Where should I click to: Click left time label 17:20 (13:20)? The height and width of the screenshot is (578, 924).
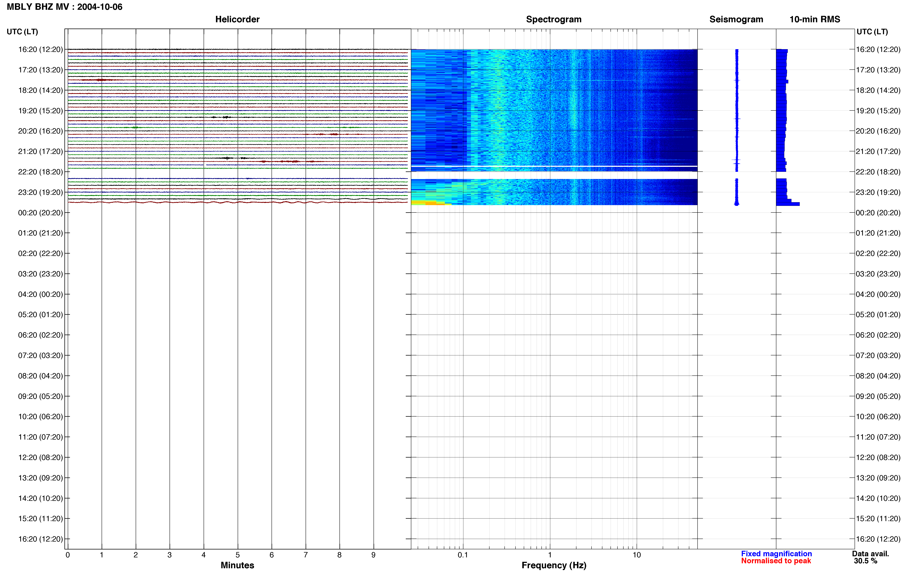point(41,70)
